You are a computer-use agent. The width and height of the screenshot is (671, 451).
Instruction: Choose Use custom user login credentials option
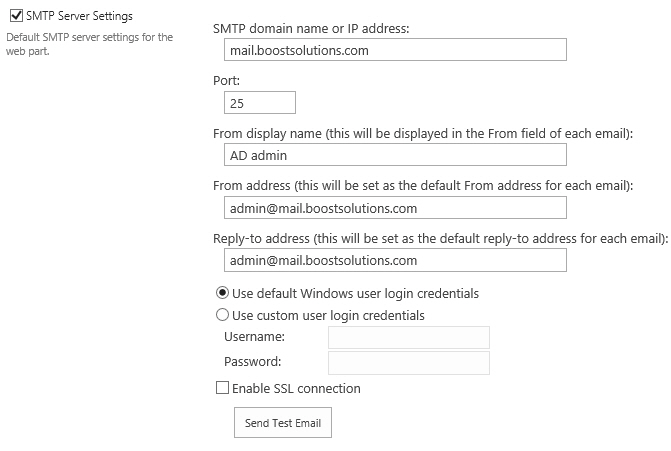coord(222,315)
